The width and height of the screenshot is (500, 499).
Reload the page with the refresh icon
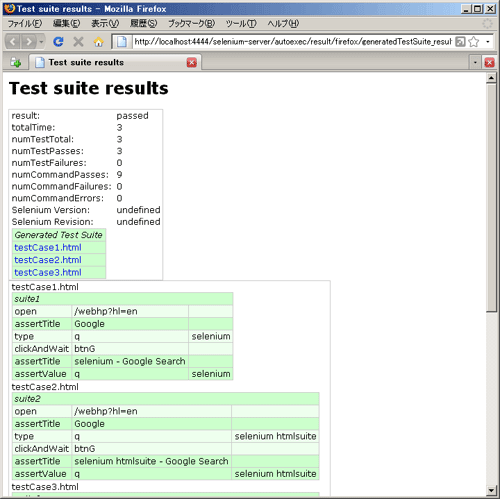[x=58, y=42]
